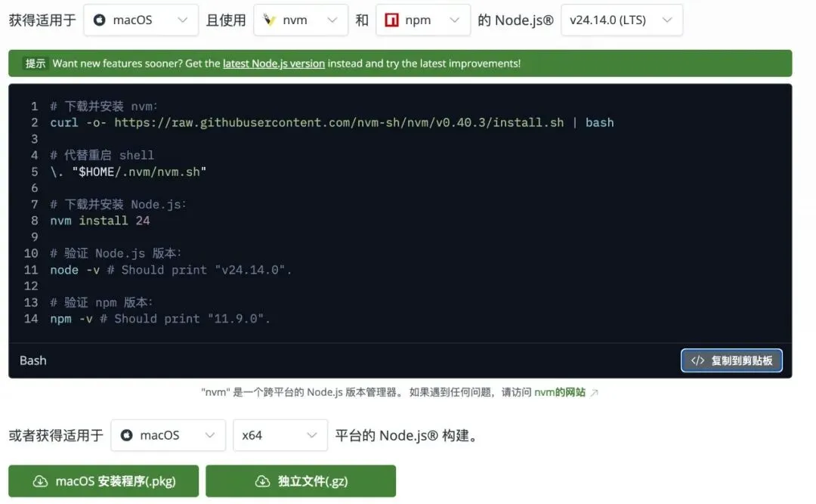
Task: Click the "# 下载并安装 Node.js:" comment line
Action: (118, 204)
